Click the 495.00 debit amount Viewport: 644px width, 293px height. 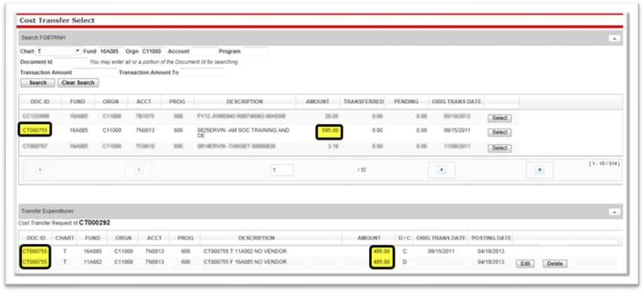click(382, 262)
